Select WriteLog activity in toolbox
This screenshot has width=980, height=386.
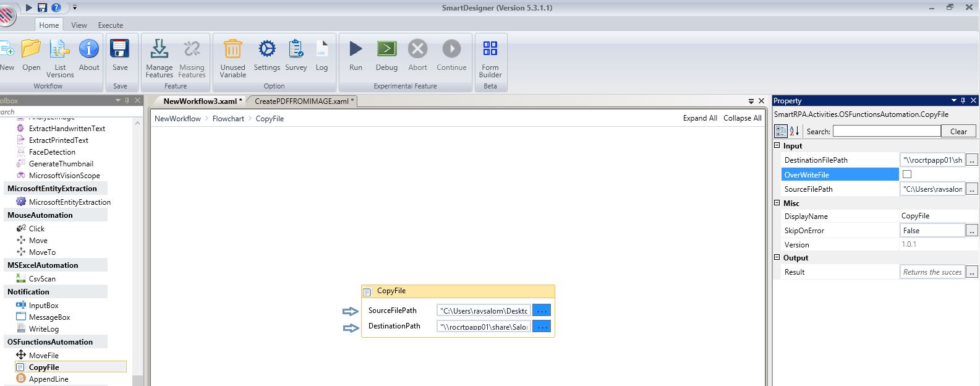[x=43, y=328]
